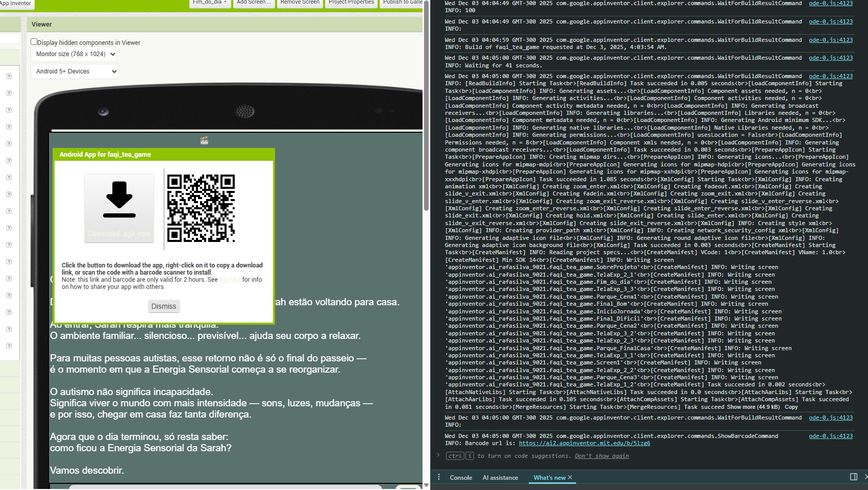Toggle the DevTools drawer dock-side icon
Image resolution: width=868 pixels, height=490 pixels.
pos(853,477)
